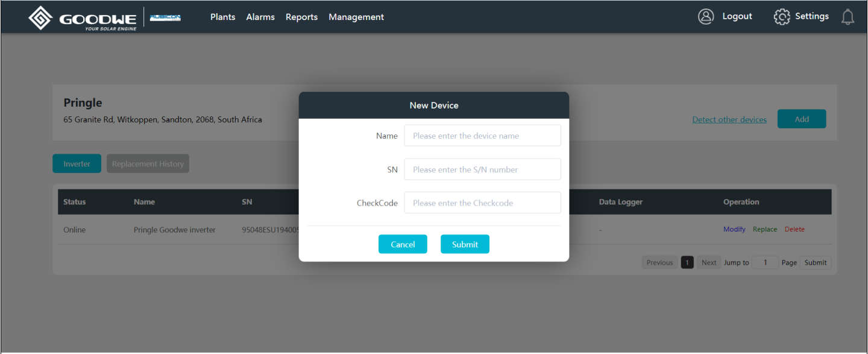This screenshot has width=868, height=354.
Task: Click the Settings gear icon
Action: tap(782, 17)
